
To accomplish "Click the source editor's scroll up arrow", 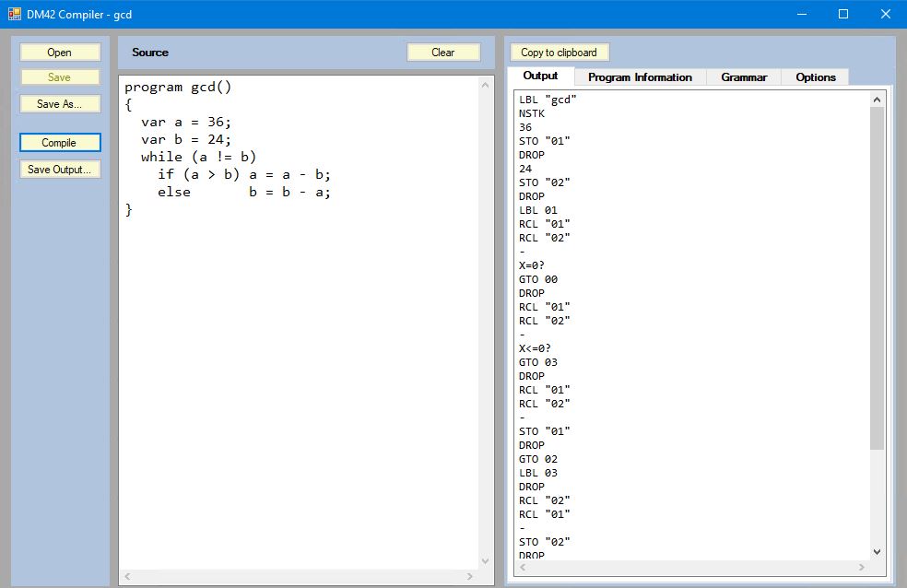I will (486, 85).
